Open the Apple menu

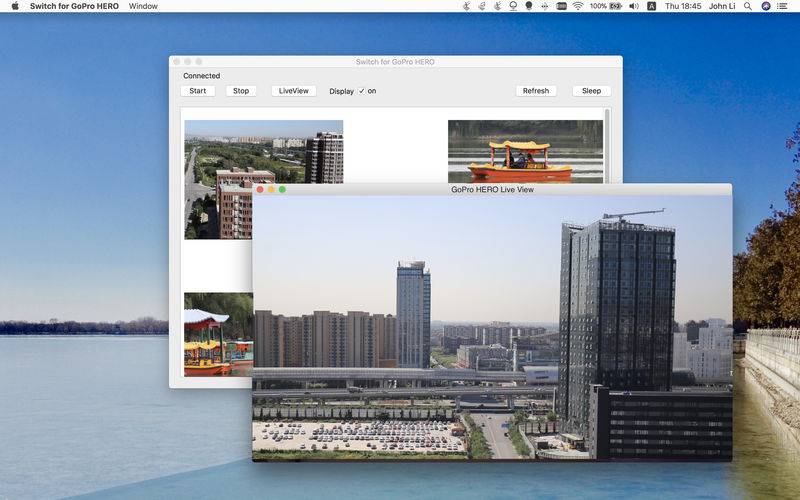tap(15, 6)
